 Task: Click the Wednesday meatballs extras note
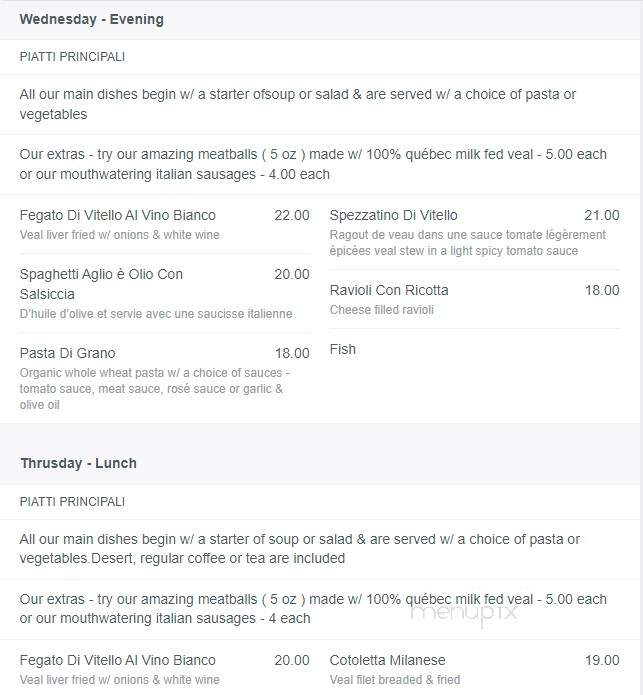313,164
